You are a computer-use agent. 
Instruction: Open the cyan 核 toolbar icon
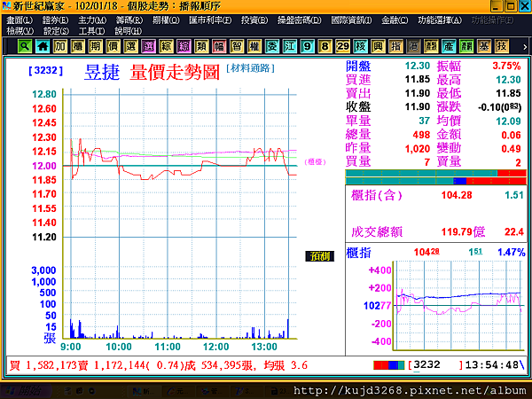point(360,46)
